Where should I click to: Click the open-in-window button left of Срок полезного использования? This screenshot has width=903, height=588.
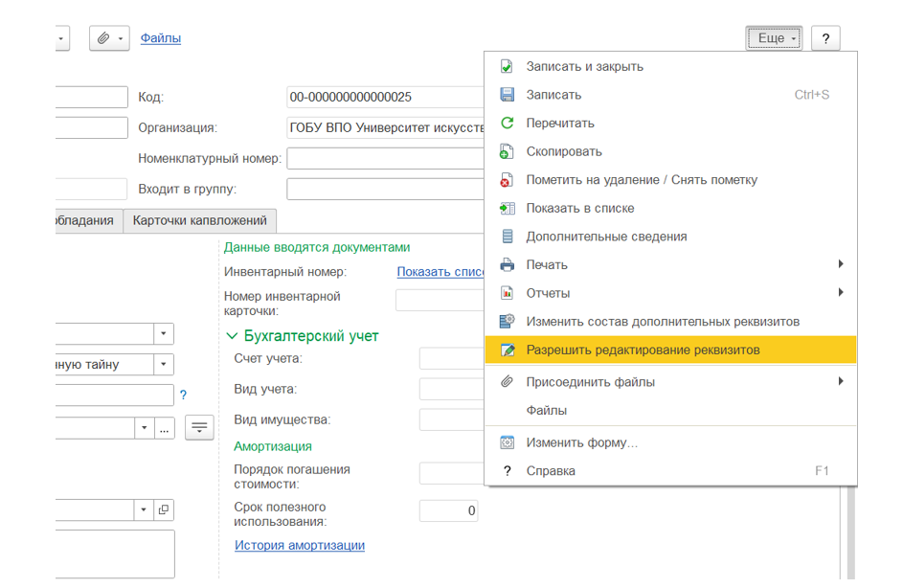[x=164, y=509]
